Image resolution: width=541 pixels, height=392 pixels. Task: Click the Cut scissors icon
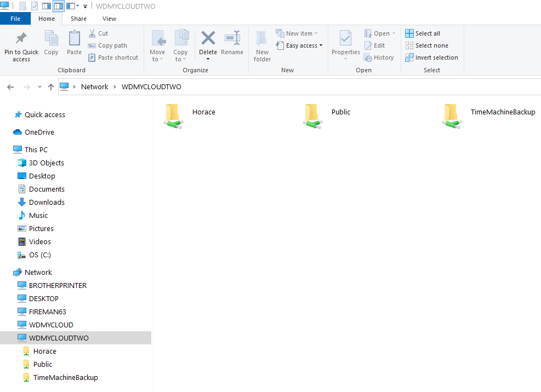click(x=92, y=33)
